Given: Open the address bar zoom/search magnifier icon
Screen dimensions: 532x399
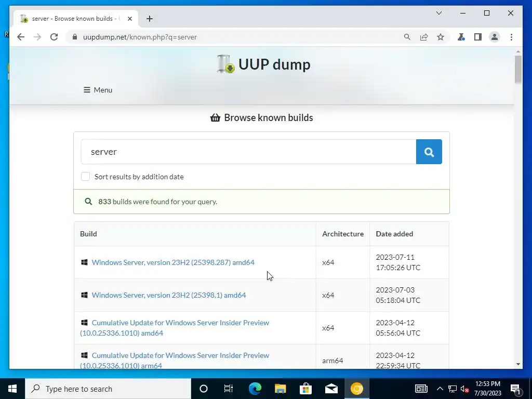Looking at the screenshot, I should pos(407,37).
